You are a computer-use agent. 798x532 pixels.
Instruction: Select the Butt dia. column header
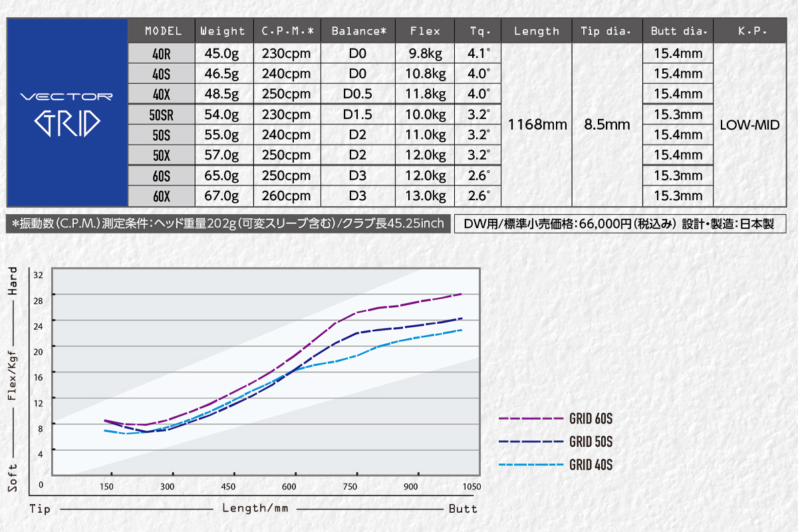pos(678,31)
